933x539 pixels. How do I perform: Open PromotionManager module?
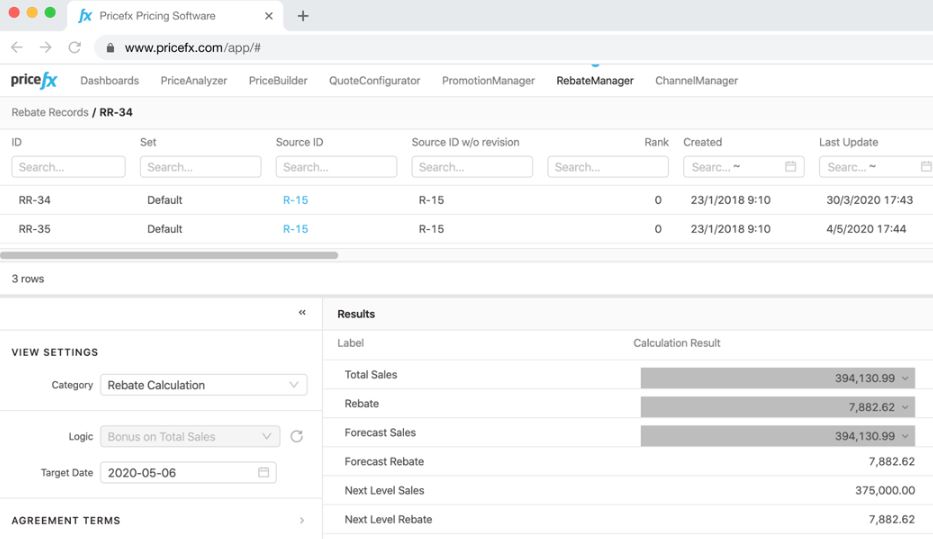[x=488, y=80]
